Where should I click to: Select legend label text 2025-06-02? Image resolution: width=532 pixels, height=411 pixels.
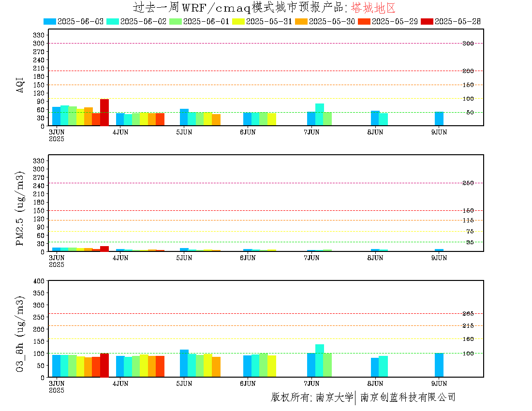coord(144,21)
